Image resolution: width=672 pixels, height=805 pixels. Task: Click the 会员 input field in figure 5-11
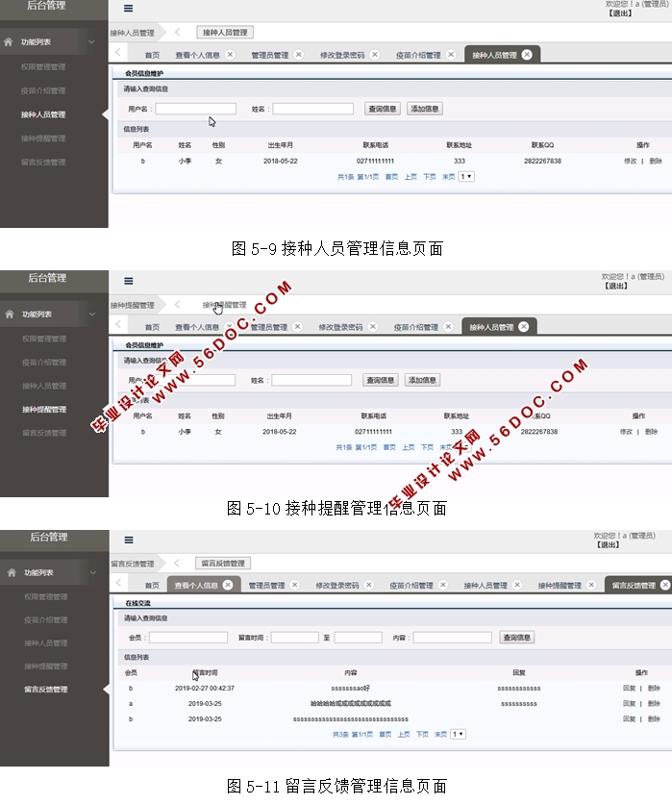tap(187, 638)
